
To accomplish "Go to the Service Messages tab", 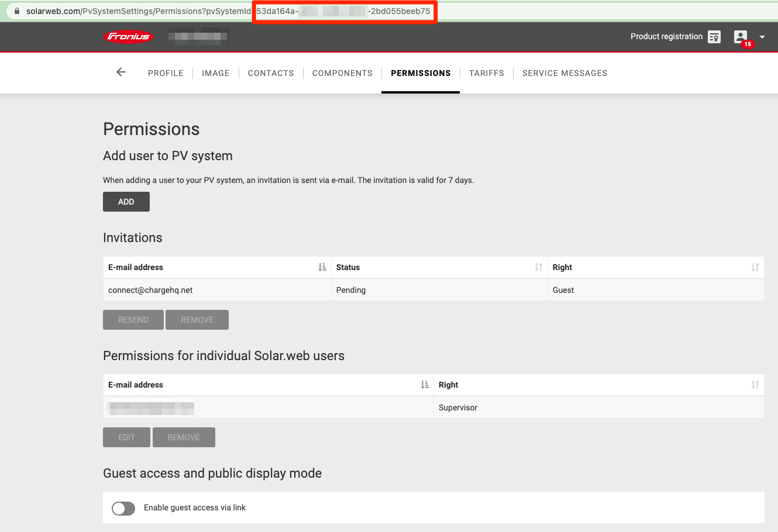I will (564, 73).
